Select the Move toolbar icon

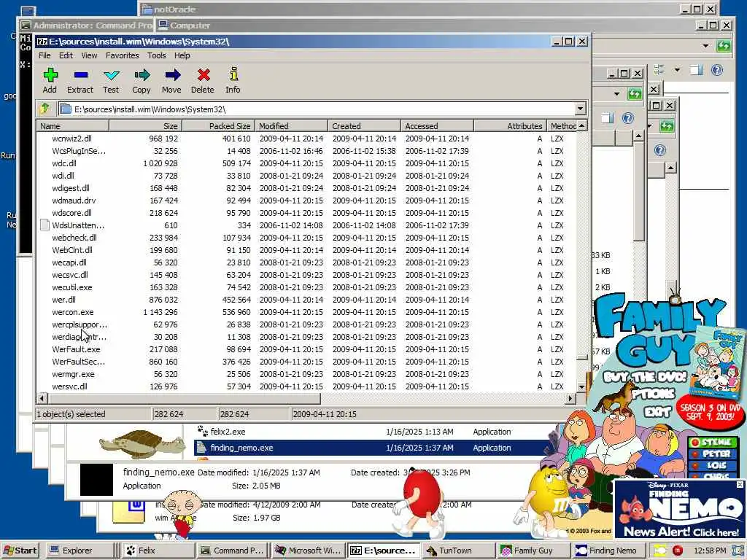[172, 75]
